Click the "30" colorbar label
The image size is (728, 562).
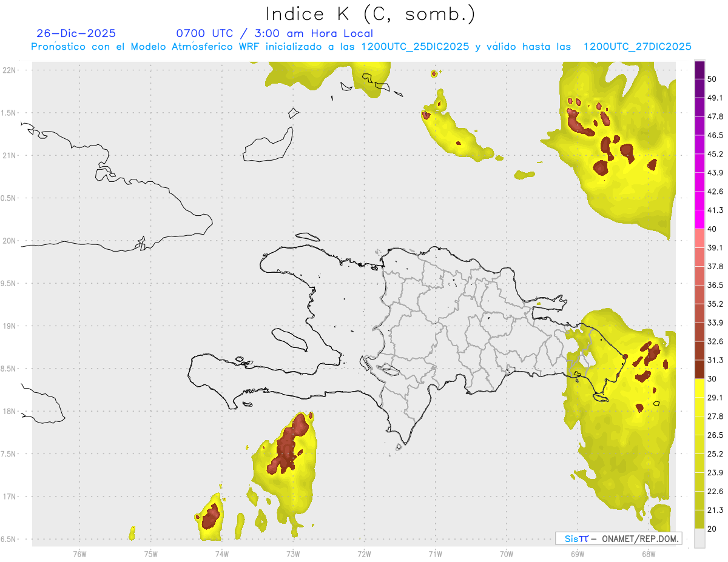(712, 379)
